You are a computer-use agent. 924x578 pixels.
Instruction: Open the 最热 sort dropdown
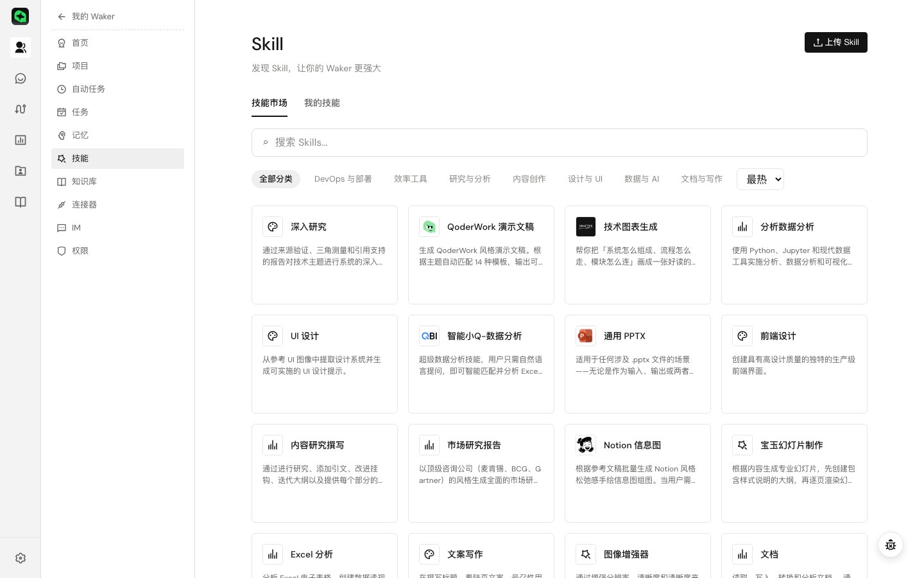pos(760,179)
